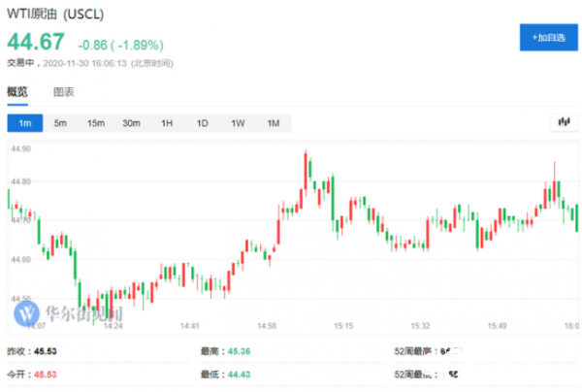Switch chart interval to 5m

(x=60, y=123)
